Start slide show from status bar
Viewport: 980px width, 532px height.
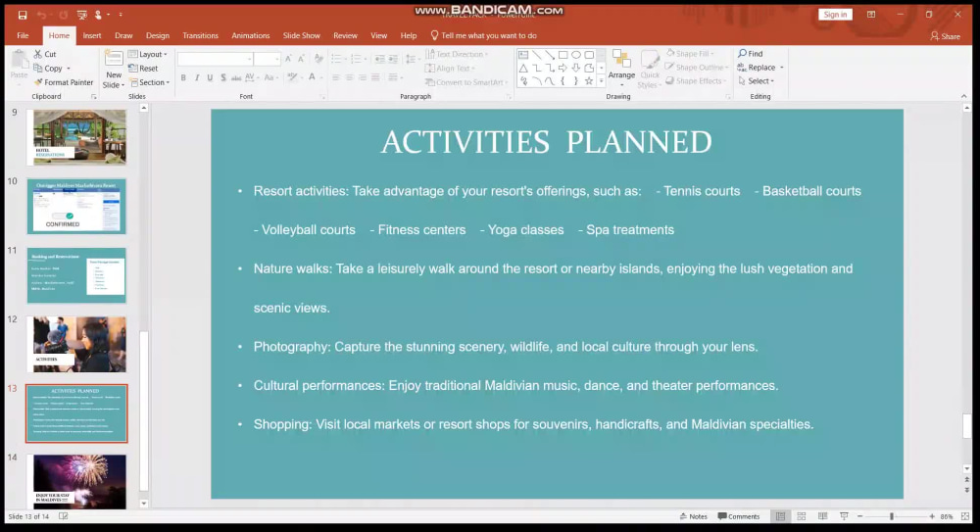point(844,516)
